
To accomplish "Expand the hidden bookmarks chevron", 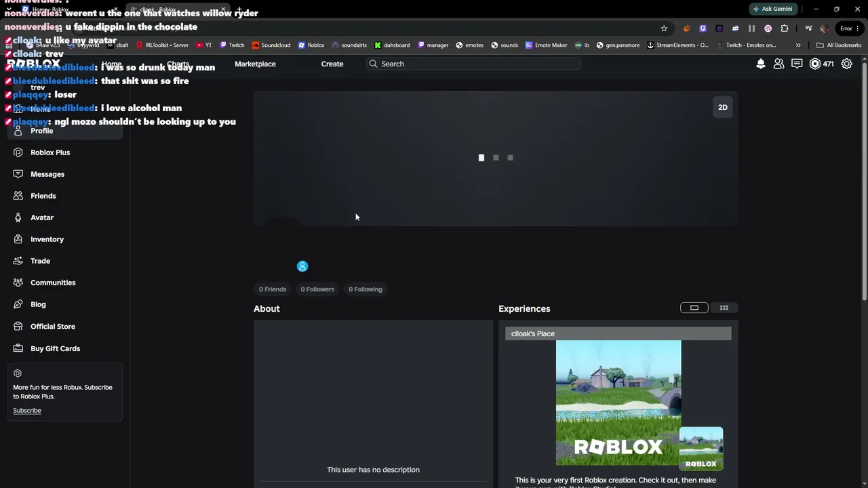I will click(x=798, y=45).
